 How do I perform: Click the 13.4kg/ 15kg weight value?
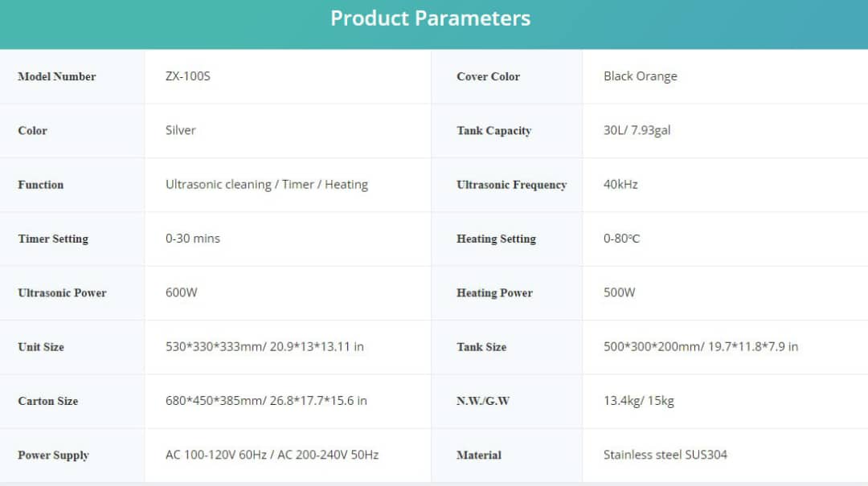click(638, 401)
